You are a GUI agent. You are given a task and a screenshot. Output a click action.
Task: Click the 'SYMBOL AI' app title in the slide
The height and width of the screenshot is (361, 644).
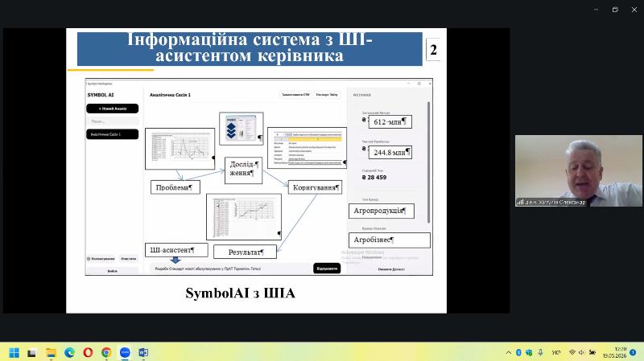[101, 95]
